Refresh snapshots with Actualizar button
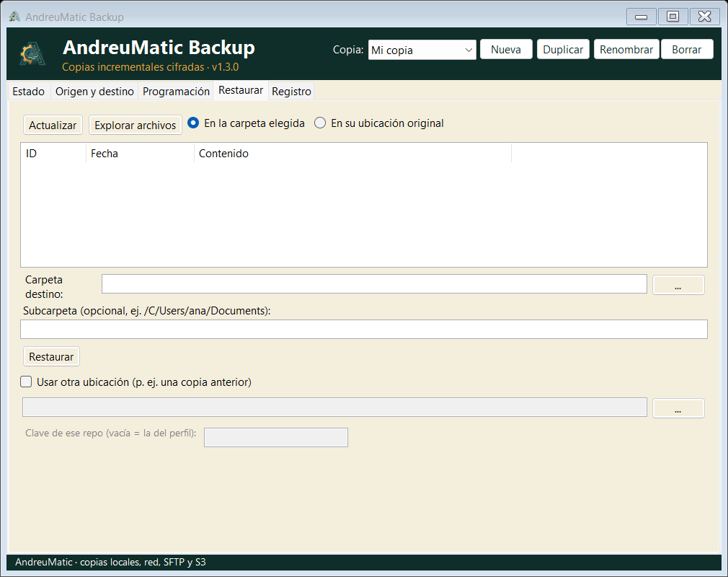The width and height of the screenshot is (728, 577). (53, 125)
